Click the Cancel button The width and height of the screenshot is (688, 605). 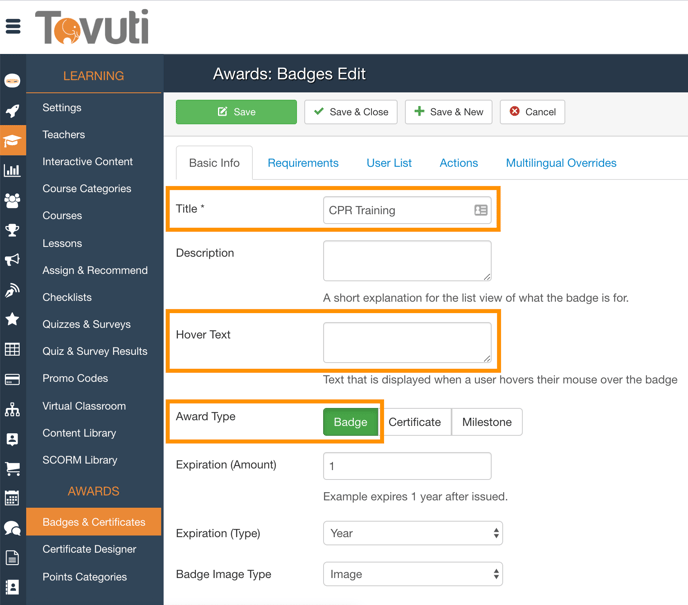click(533, 112)
